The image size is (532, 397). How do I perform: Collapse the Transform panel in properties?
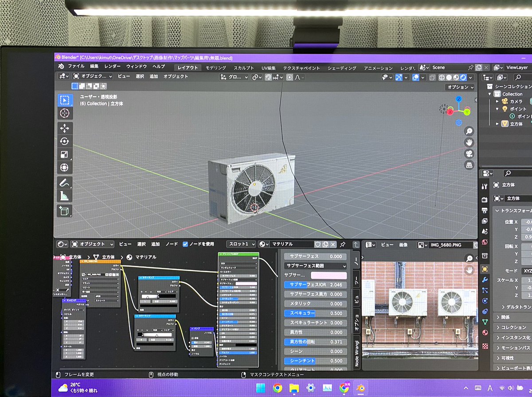coord(497,211)
